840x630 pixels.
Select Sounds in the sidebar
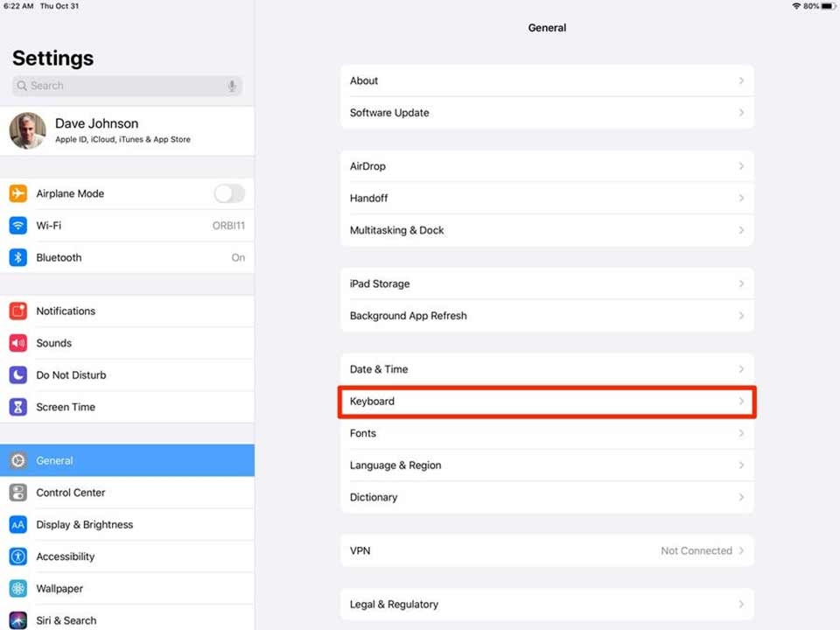click(x=127, y=343)
